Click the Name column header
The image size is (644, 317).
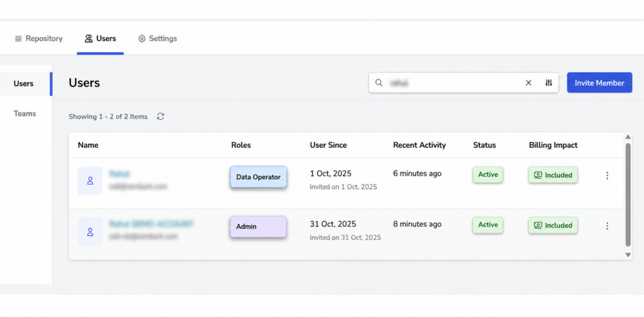88,145
